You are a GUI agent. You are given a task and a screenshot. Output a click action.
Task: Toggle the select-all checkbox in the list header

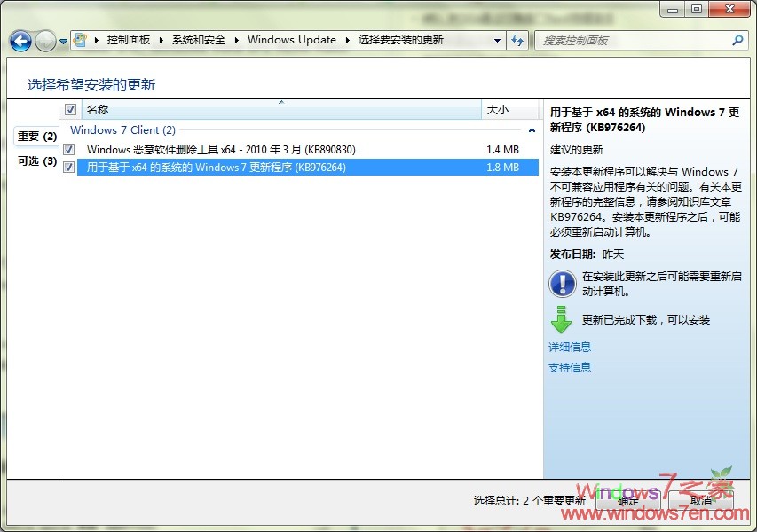coord(69,109)
